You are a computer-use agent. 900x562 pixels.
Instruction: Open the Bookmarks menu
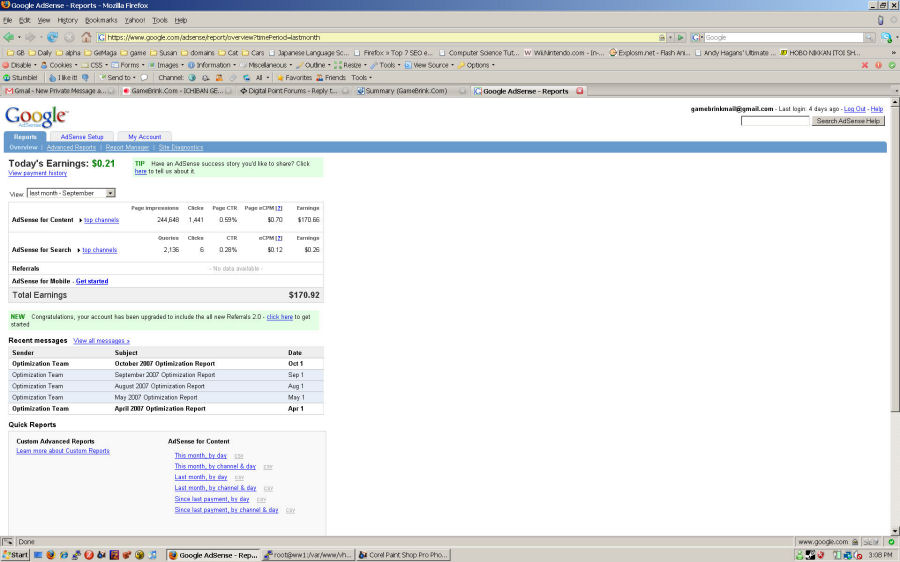(101, 20)
